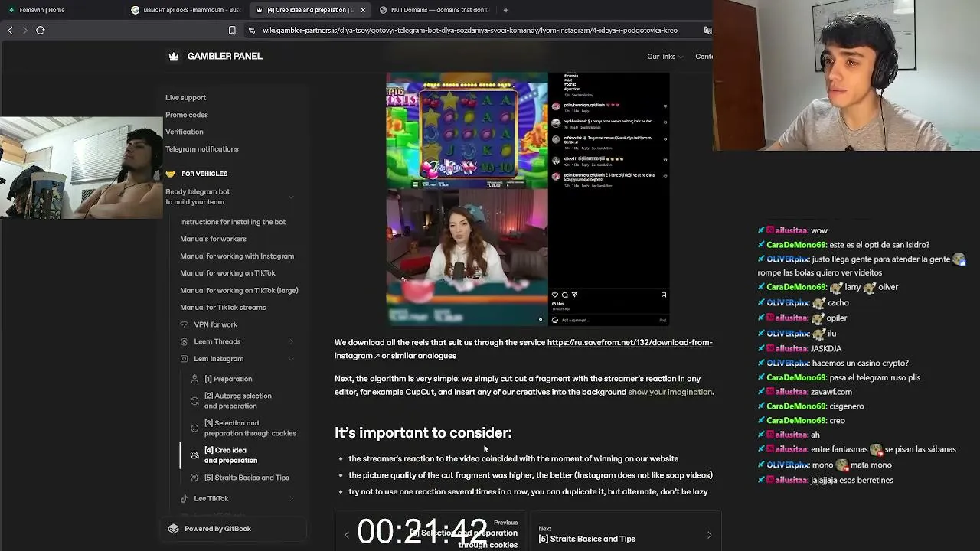The height and width of the screenshot is (551, 980).
Task: Open [5] Straits Basics and Tips in sidebar
Action: pyautogui.click(x=247, y=478)
